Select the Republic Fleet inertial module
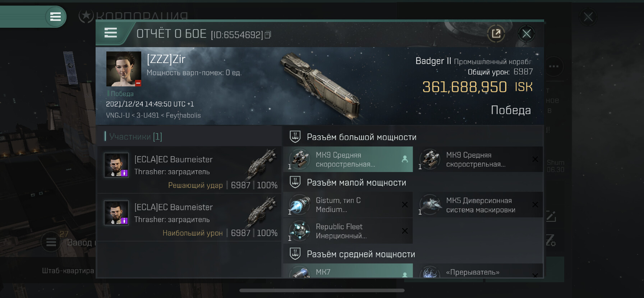The width and height of the screenshot is (644, 298). tap(348, 231)
